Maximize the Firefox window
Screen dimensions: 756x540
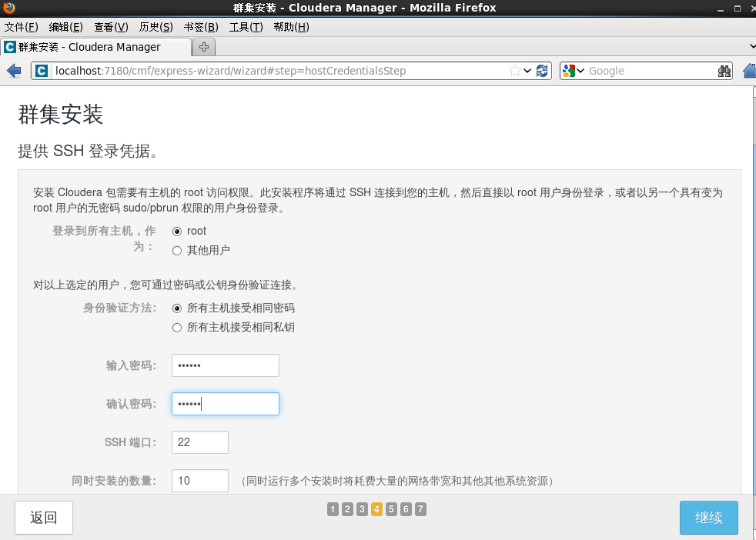pos(738,8)
